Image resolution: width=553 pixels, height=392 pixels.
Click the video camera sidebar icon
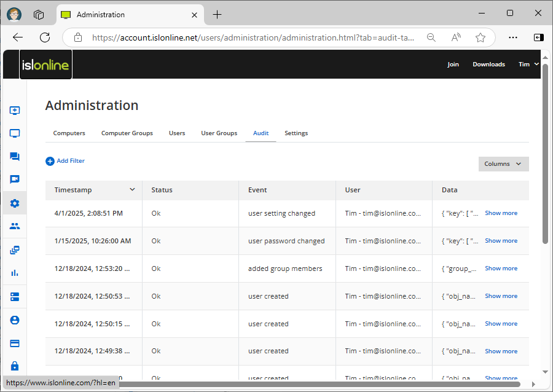coord(15,179)
